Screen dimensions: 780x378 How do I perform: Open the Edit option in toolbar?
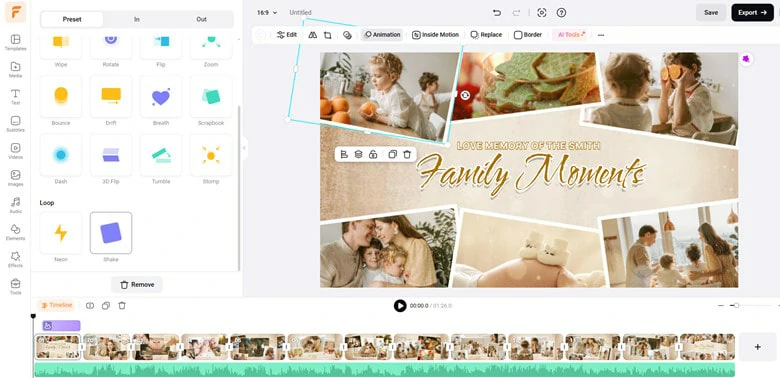click(287, 35)
